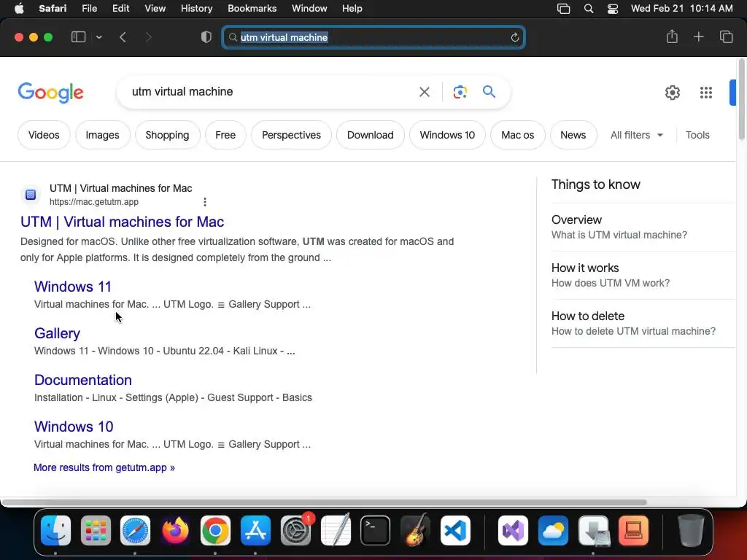Open Control Center in the menu bar

(x=613, y=9)
